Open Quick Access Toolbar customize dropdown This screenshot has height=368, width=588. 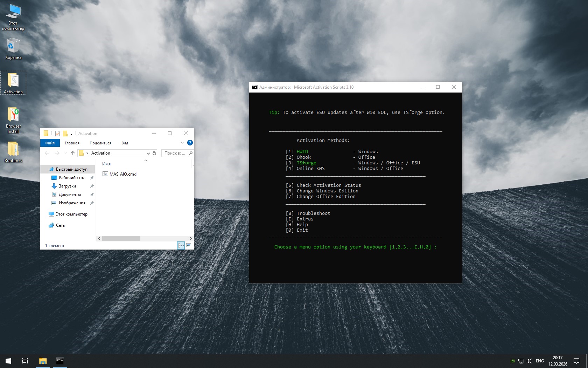(x=71, y=134)
